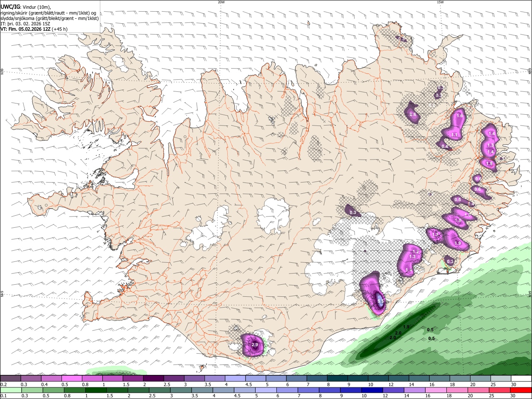
Task: Select the darkest green 1 swatch in the rain scale
Action: [96, 390]
